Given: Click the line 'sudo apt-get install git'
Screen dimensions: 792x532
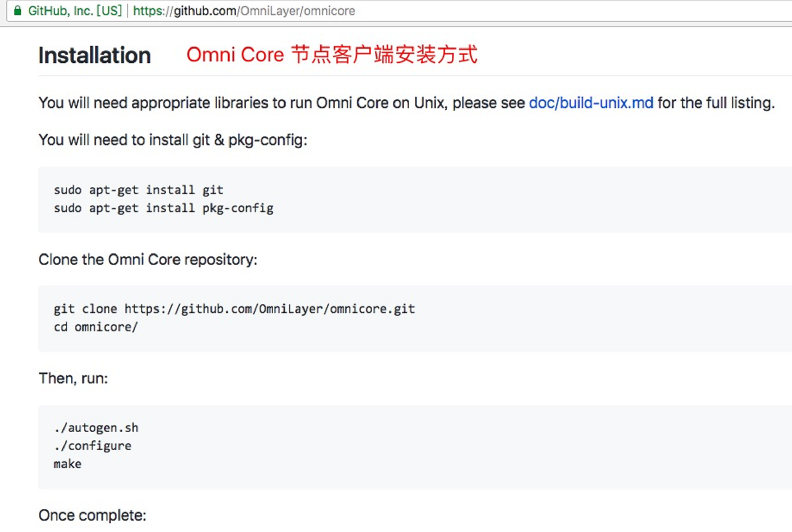Looking at the screenshot, I should tap(138, 190).
